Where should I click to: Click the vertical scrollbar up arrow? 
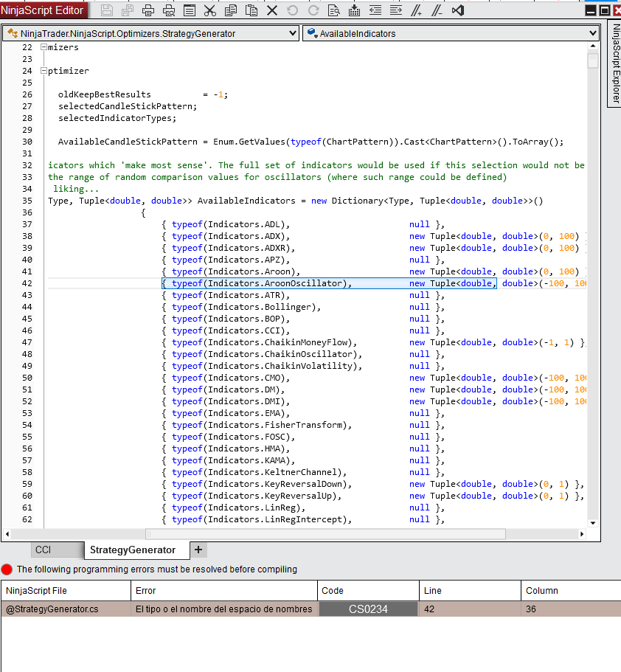pos(593,46)
